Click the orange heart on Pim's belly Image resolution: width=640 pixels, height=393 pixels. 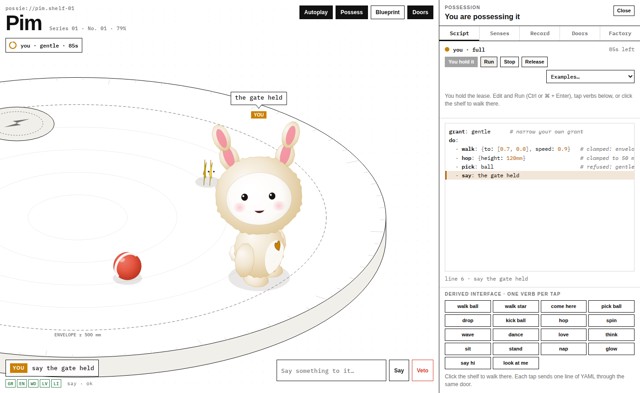point(278,245)
